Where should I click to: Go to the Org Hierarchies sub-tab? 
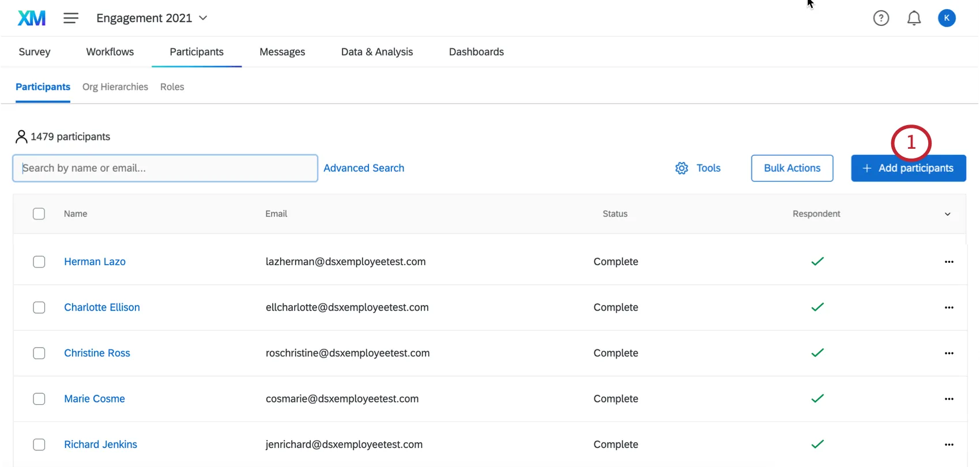[115, 87]
